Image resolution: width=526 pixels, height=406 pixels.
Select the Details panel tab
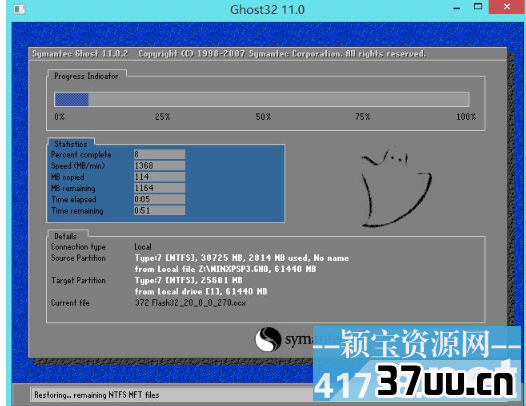coord(65,236)
